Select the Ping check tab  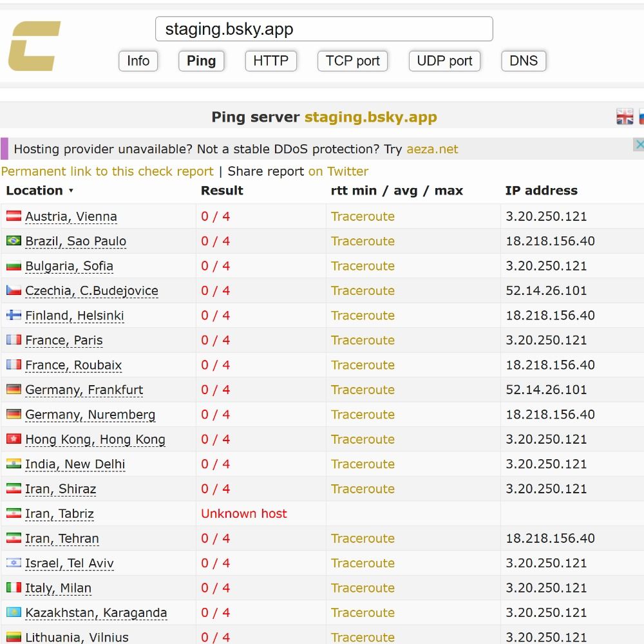(x=201, y=61)
